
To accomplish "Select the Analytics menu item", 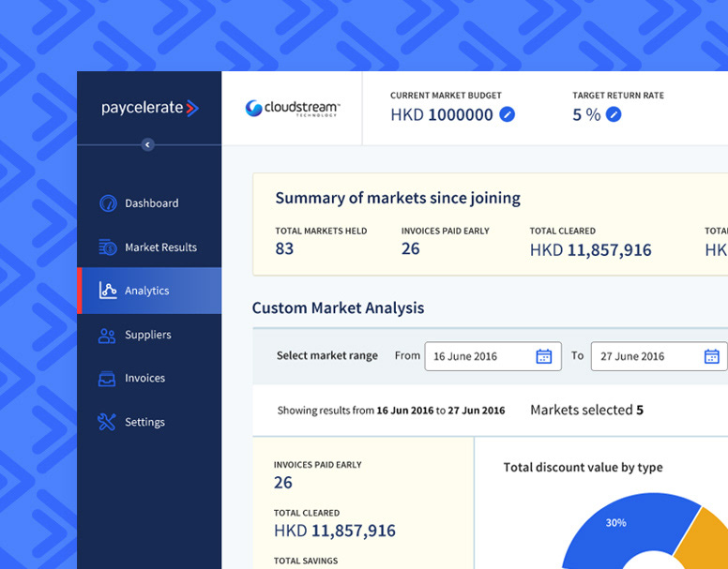I will [x=149, y=291].
